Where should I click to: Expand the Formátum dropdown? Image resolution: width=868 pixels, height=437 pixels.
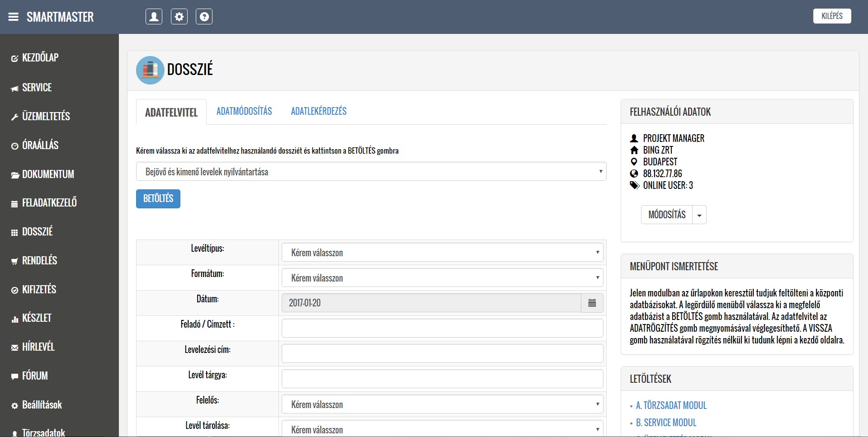442,278
